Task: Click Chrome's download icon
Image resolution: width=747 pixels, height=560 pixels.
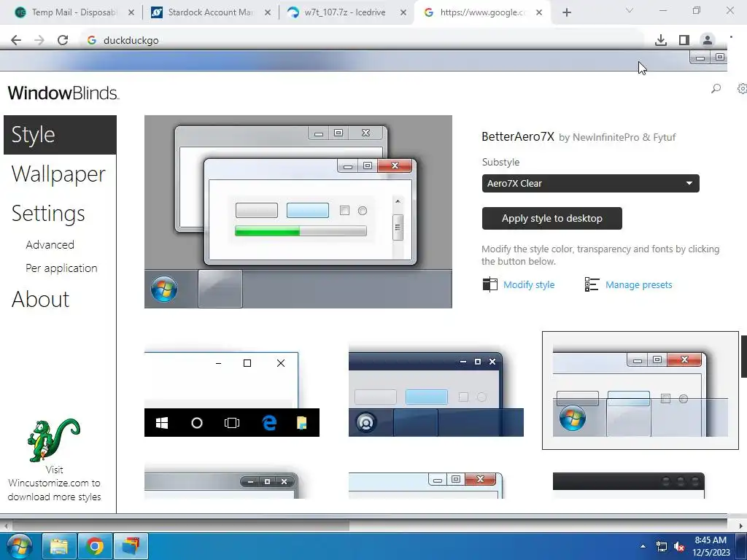Action: tap(661, 40)
